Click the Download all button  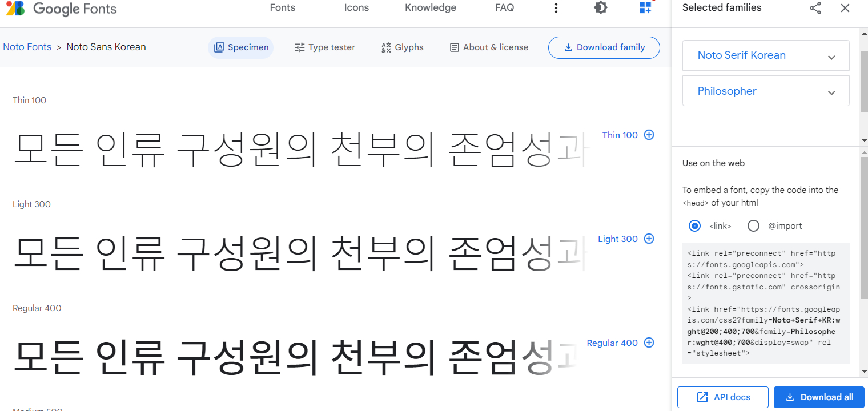(x=819, y=397)
